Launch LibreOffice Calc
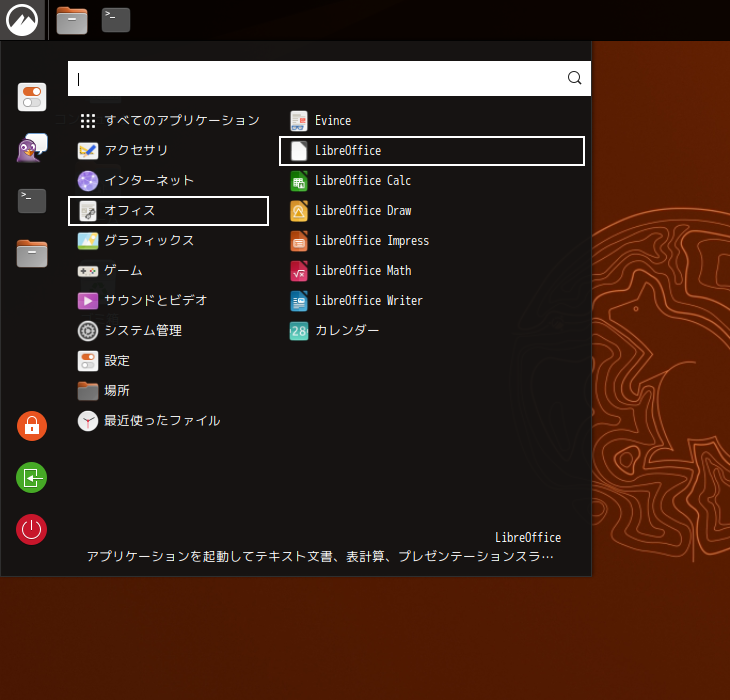The width and height of the screenshot is (730, 700). pos(432,181)
